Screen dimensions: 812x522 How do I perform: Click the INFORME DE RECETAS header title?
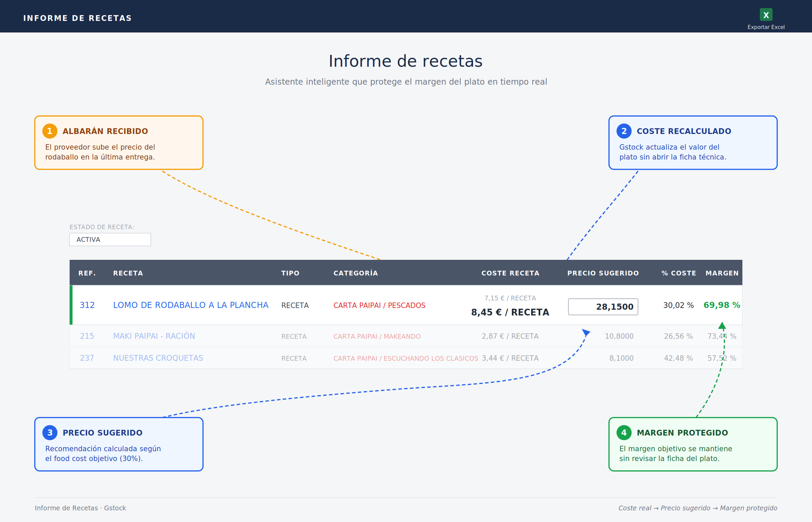click(77, 18)
